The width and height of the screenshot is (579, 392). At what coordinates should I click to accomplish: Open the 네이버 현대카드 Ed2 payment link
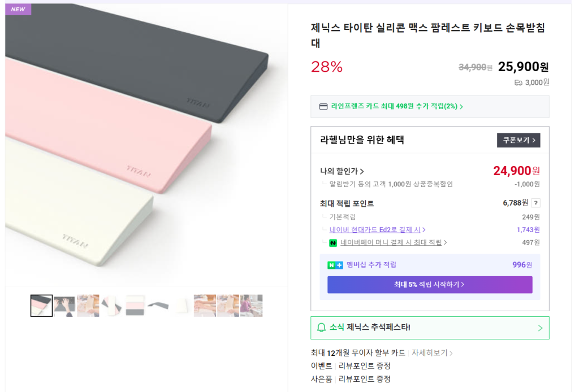point(377,230)
